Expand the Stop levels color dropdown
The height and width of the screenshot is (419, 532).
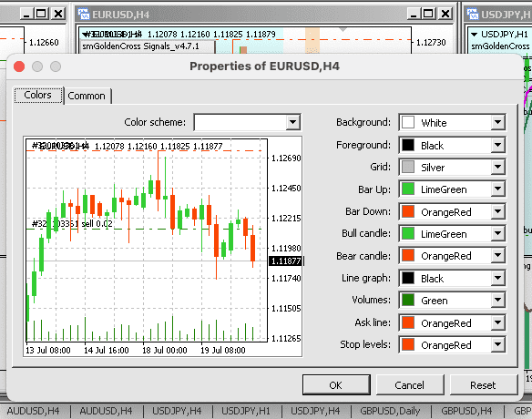click(x=497, y=344)
